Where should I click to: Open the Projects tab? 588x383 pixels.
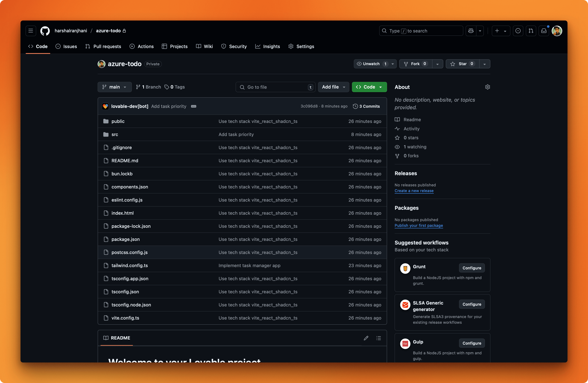click(175, 47)
